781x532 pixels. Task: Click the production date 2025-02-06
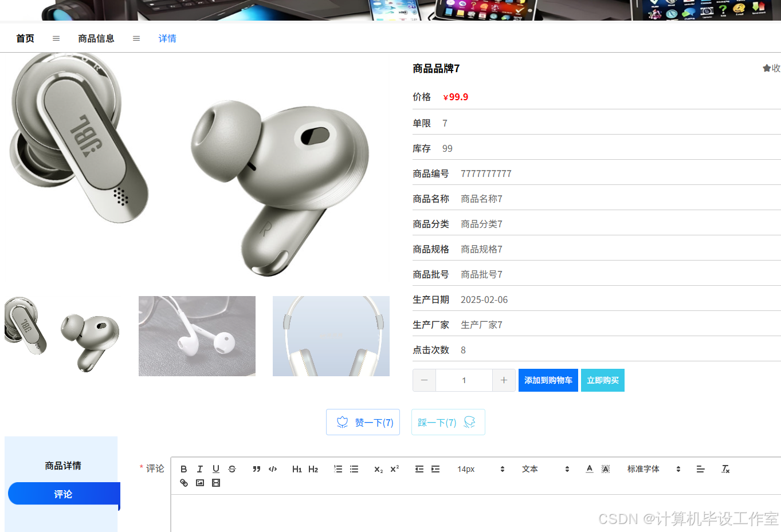point(484,300)
